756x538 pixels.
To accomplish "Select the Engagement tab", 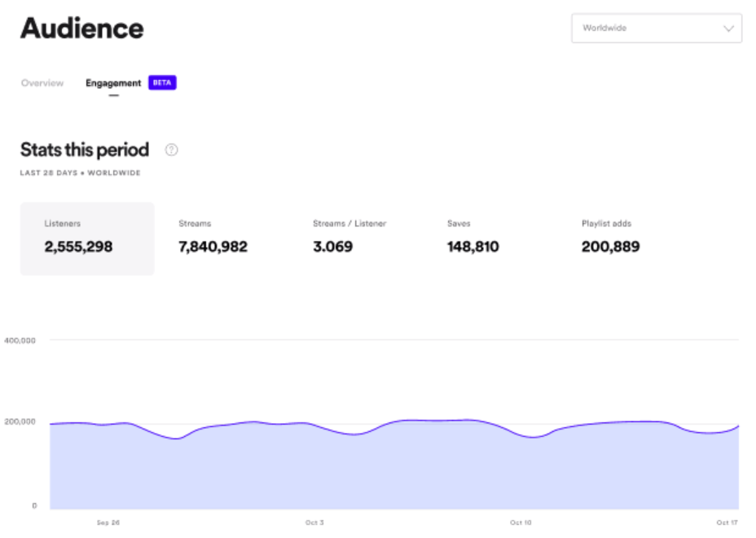I will [x=113, y=83].
